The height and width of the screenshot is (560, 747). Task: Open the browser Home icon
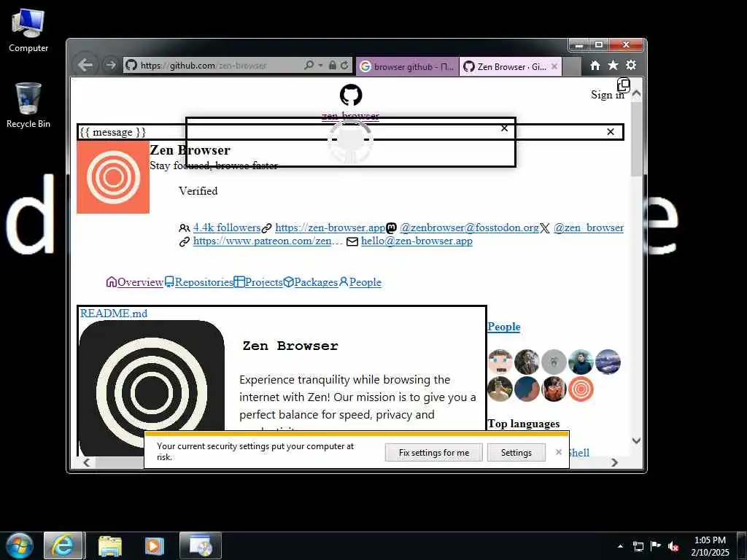pos(595,65)
